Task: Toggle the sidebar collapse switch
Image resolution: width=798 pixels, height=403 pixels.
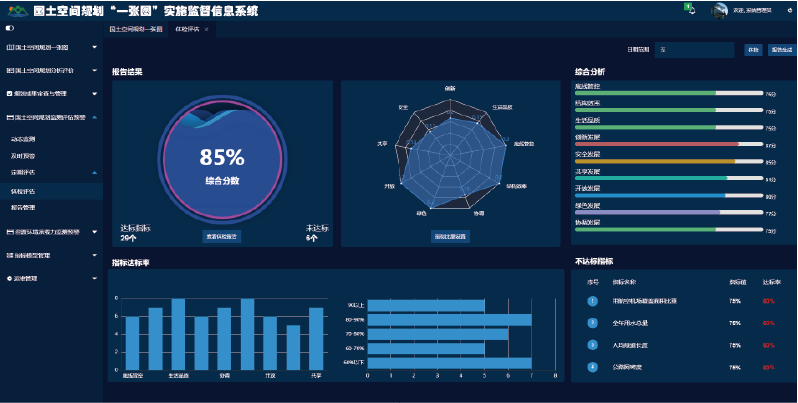Action: tap(9, 29)
